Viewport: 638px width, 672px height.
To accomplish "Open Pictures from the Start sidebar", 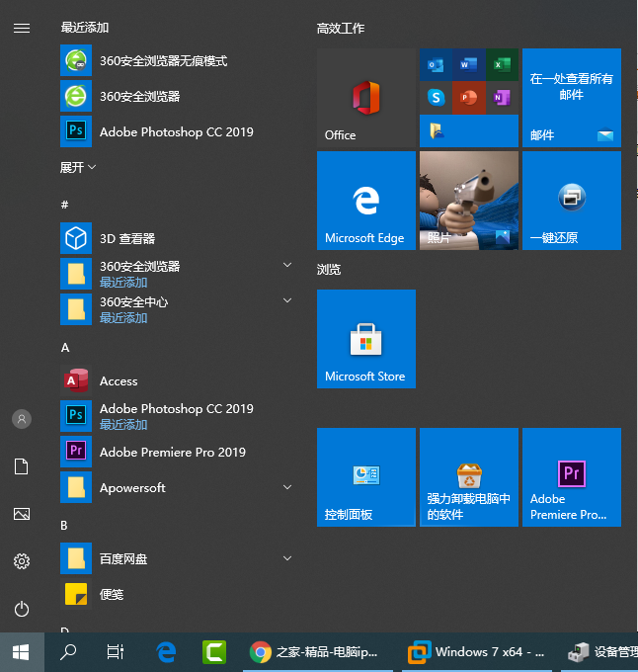I will click(22, 514).
